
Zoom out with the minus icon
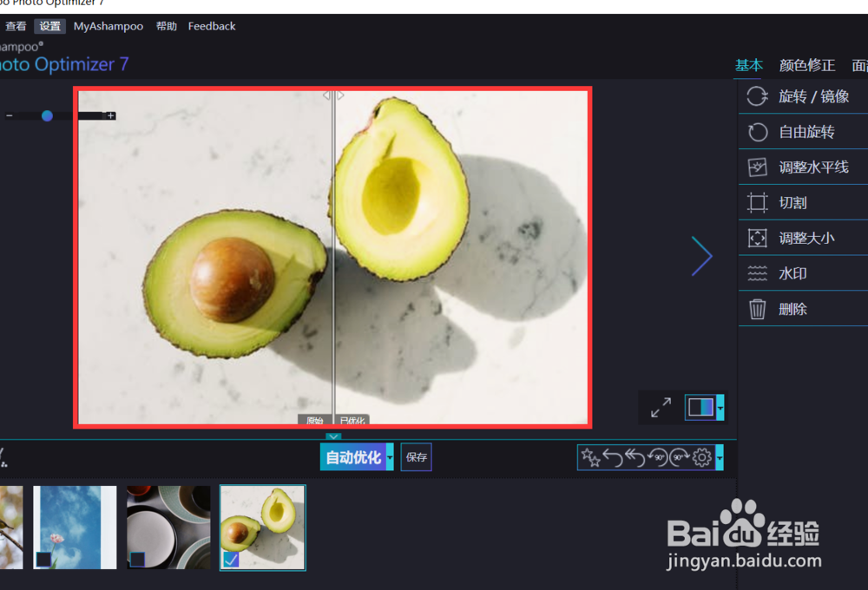[x=10, y=115]
